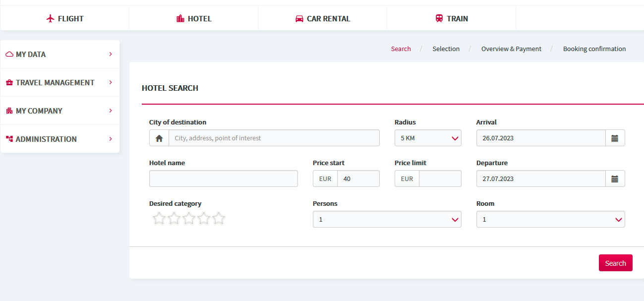Open the Radius dropdown showing 5 KM
This screenshot has width=644, height=301.
(x=428, y=138)
